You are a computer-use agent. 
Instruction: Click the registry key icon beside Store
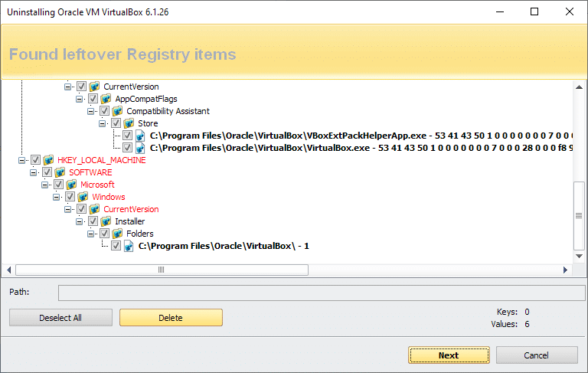[129, 123]
